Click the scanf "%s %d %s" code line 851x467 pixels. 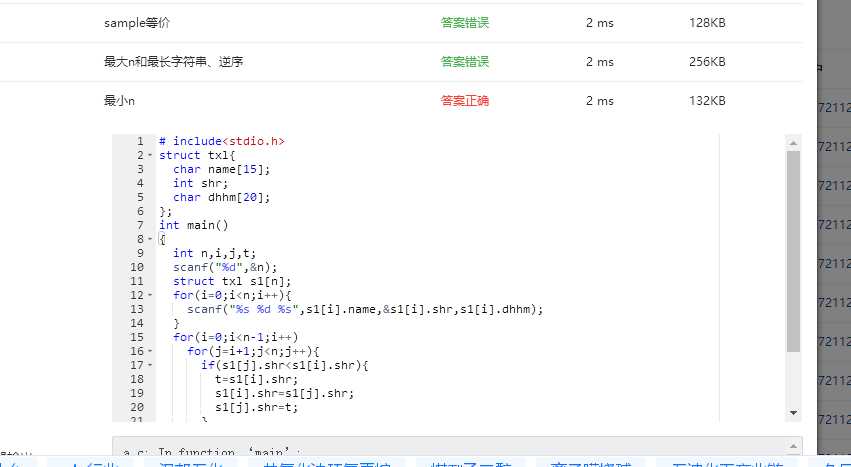pos(365,310)
